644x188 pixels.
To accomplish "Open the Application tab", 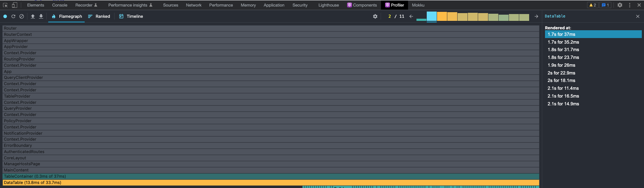I will pos(274,5).
